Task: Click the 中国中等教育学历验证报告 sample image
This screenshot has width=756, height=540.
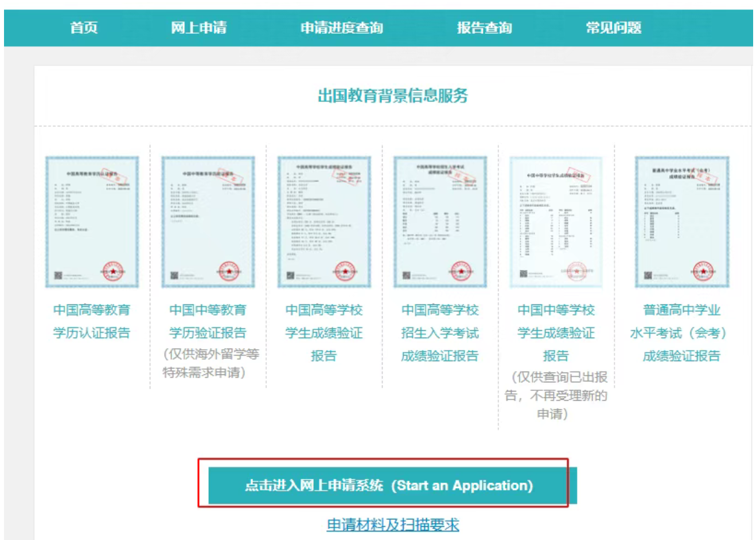Action: click(208, 221)
